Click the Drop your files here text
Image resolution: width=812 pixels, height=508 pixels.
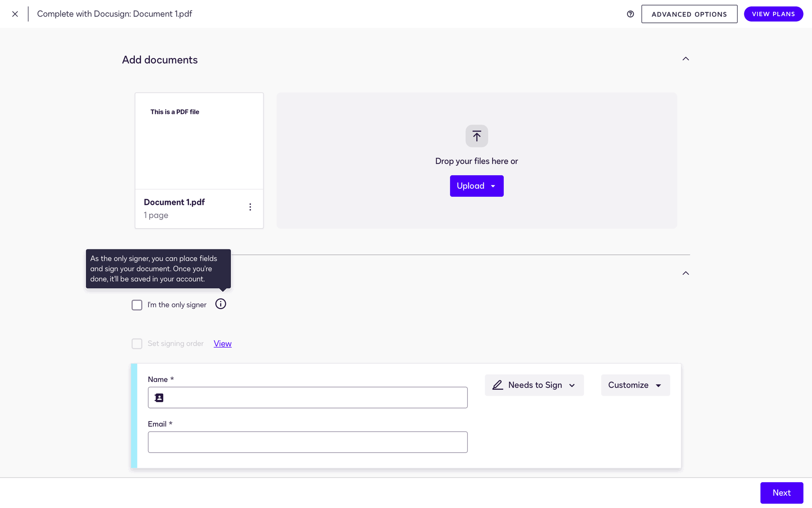coord(477,161)
